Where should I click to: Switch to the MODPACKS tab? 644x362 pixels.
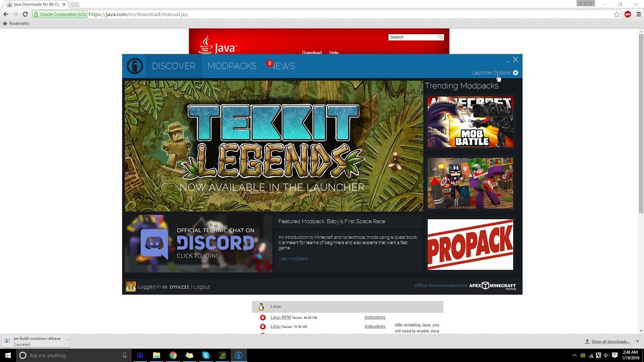coord(232,66)
